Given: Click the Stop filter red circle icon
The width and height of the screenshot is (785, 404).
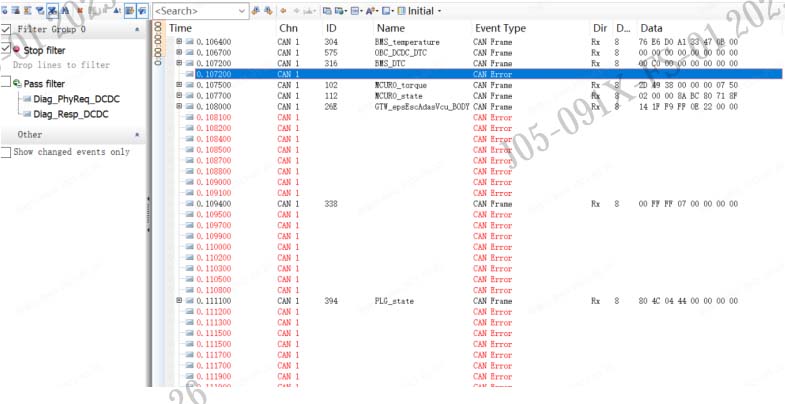Looking at the screenshot, I should point(17,49).
